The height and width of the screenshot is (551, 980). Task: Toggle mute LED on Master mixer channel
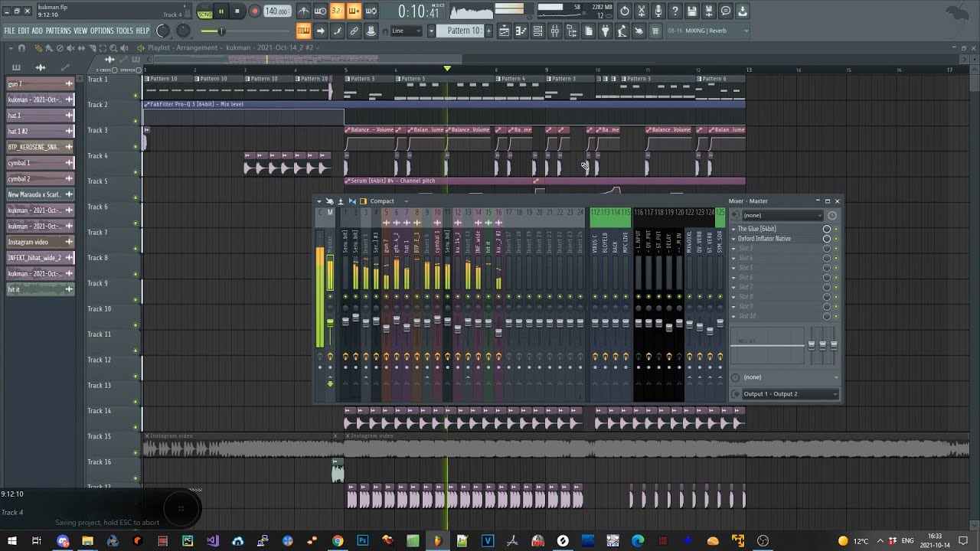coord(330,297)
